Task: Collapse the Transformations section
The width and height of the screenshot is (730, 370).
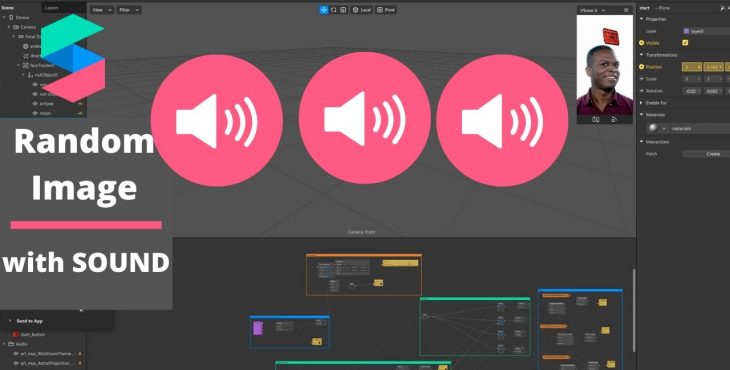Action: pyautogui.click(x=642, y=55)
